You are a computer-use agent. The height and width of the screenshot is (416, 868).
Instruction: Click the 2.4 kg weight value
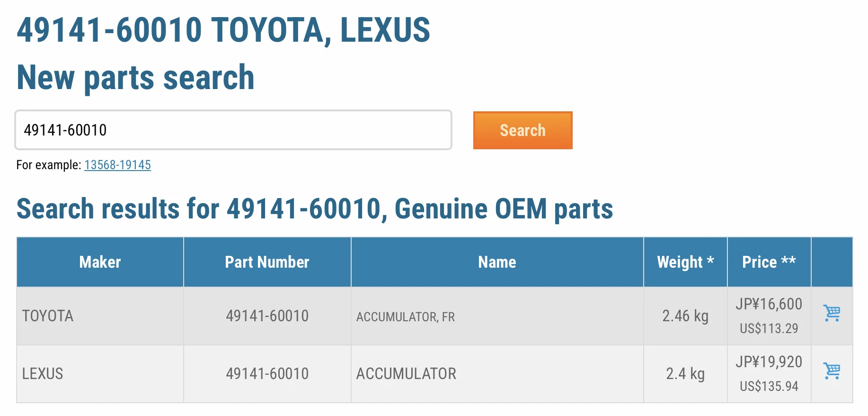pyautogui.click(x=685, y=374)
